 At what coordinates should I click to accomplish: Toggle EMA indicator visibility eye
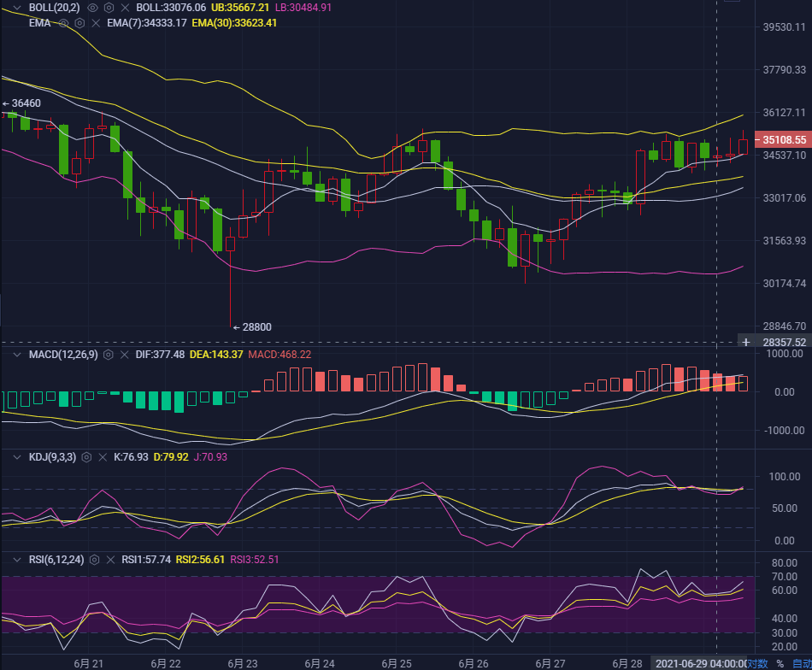pos(63,23)
